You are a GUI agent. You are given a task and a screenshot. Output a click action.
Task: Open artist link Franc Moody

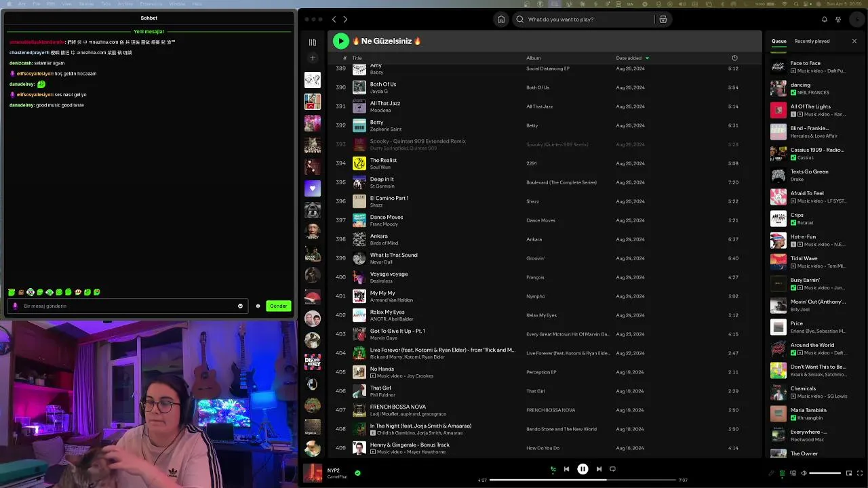(384, 224)
